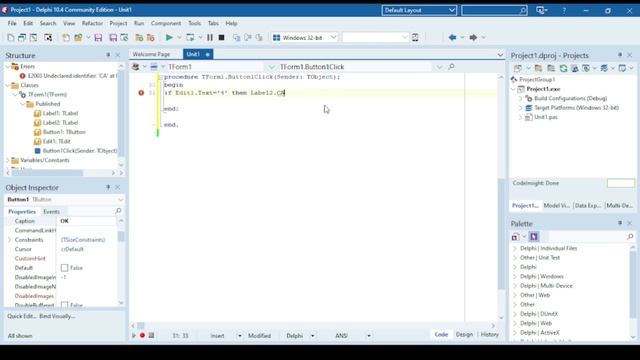Switch to the Events tab
Viewport: 640px width, 360px height.
click(x=51, y=211)
